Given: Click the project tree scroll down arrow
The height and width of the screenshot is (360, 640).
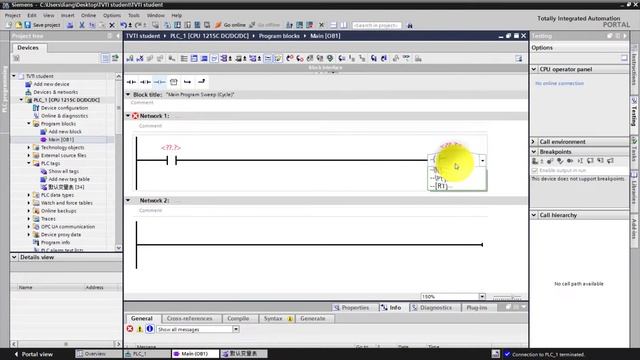Looking at the screenshot, I should [x=118, y=248].
